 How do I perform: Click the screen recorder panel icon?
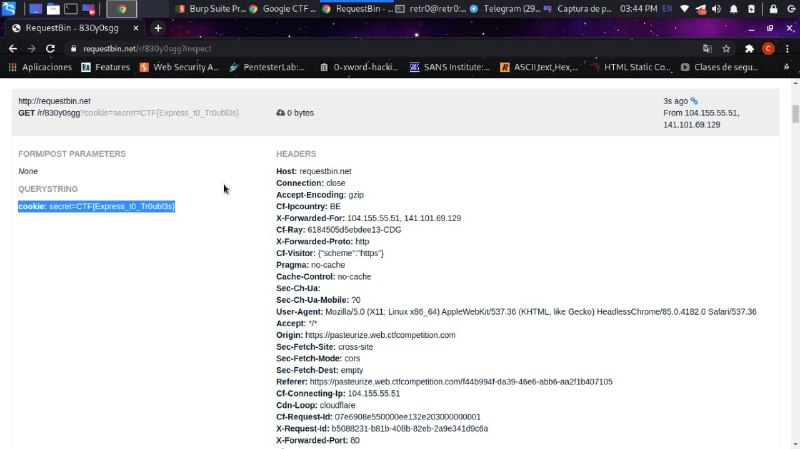[88, 9]
